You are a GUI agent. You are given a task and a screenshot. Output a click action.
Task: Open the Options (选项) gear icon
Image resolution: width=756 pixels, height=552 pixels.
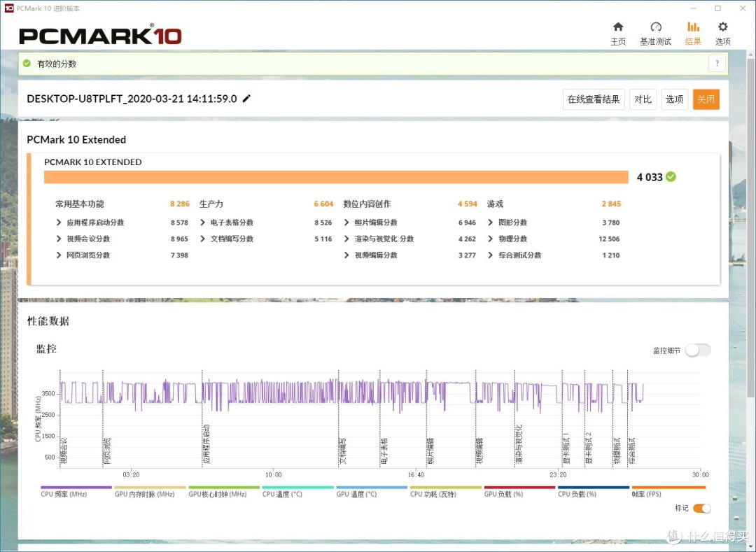722,27
